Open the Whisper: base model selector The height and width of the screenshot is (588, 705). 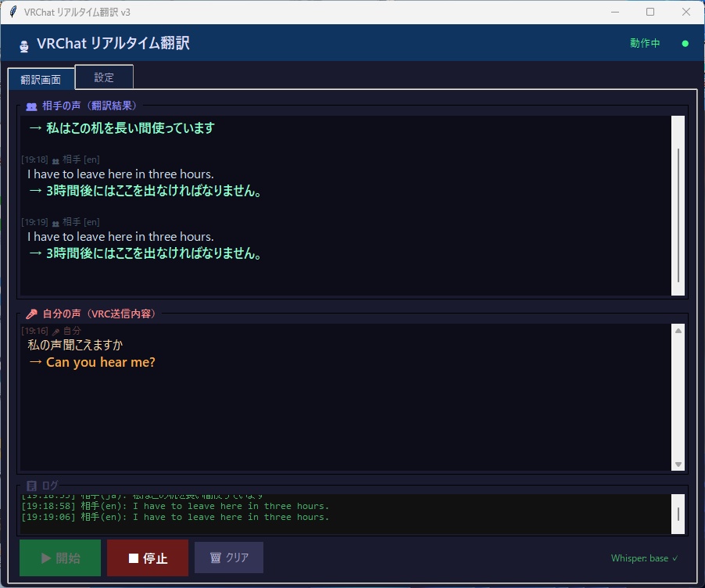click(x=642, y=558)
